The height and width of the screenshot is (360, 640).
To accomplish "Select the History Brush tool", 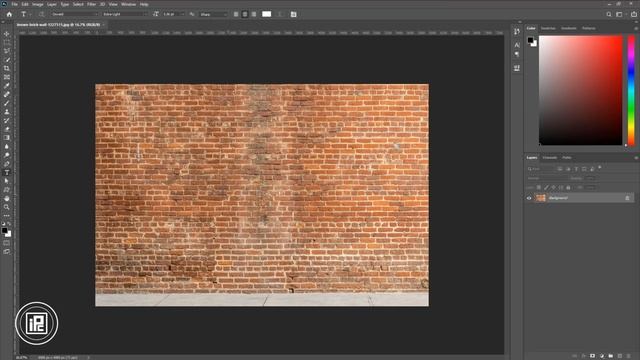I will [7, 120].
